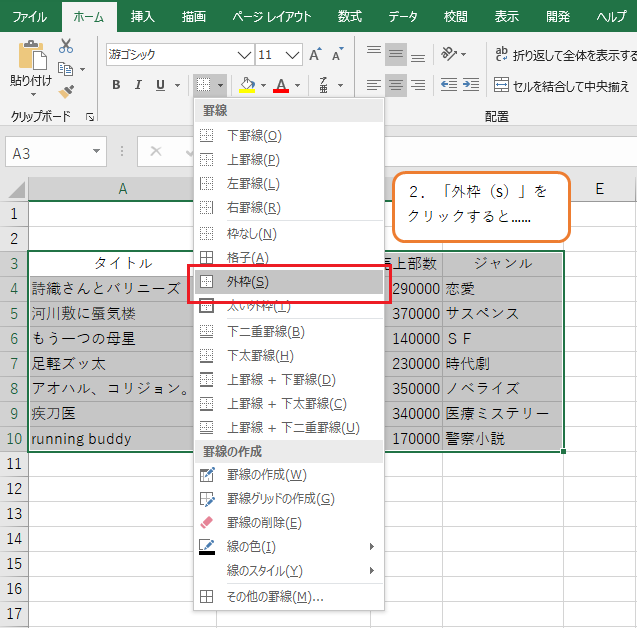
Task: Open the Name Box dropdown arrow
Action: tap(96, 152)
